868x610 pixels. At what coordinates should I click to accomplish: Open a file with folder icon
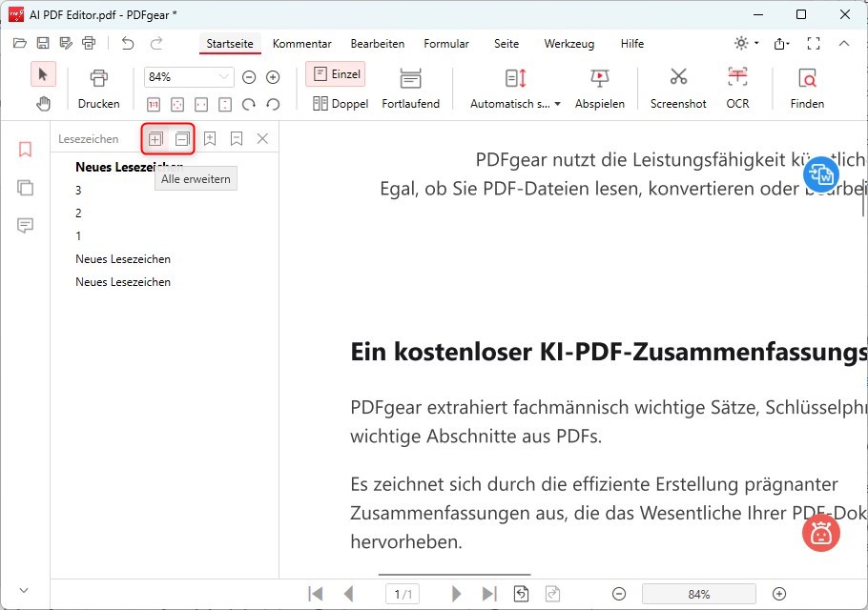(x=20, y=43)
